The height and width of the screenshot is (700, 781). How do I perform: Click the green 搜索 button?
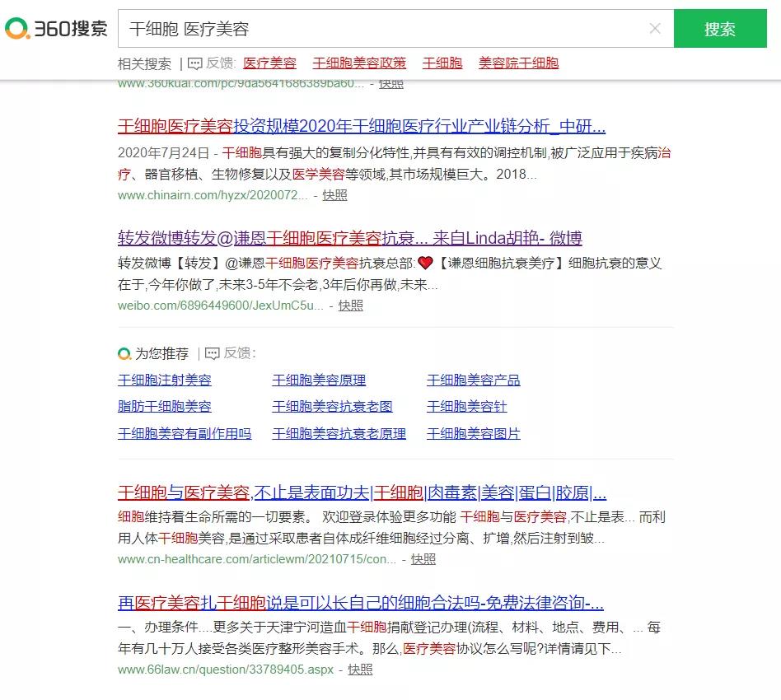(x=720, y=28)
